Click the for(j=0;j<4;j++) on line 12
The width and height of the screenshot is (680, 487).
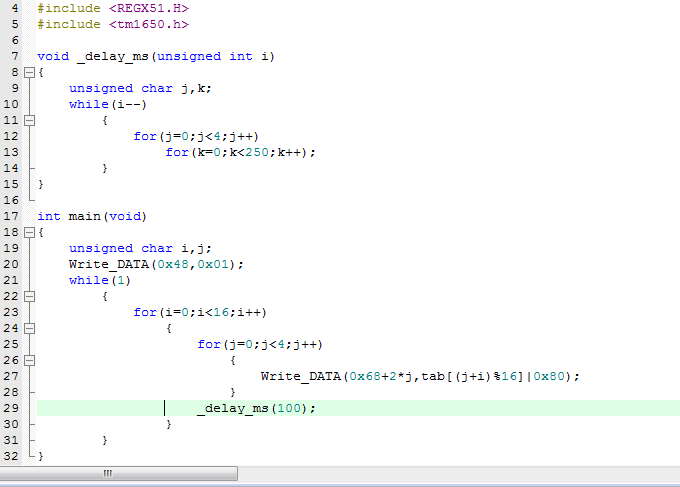coord(196,137)
